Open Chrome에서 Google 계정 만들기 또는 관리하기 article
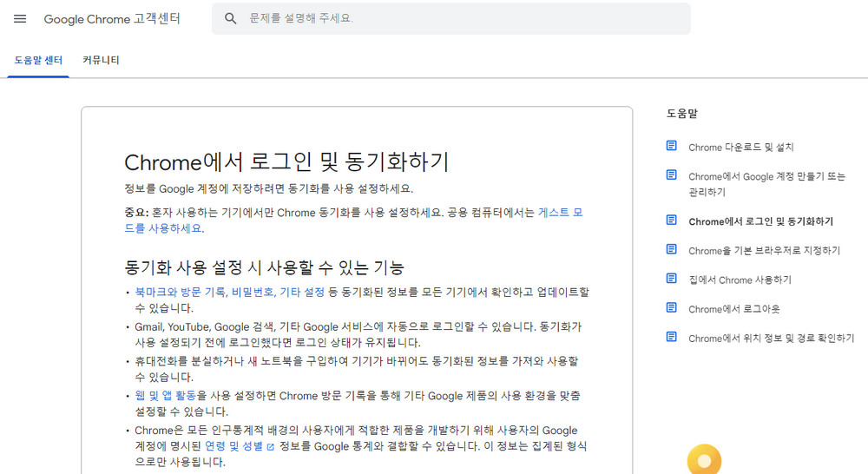The width and height of the screenshot is (868, 474). coord(766,184)
